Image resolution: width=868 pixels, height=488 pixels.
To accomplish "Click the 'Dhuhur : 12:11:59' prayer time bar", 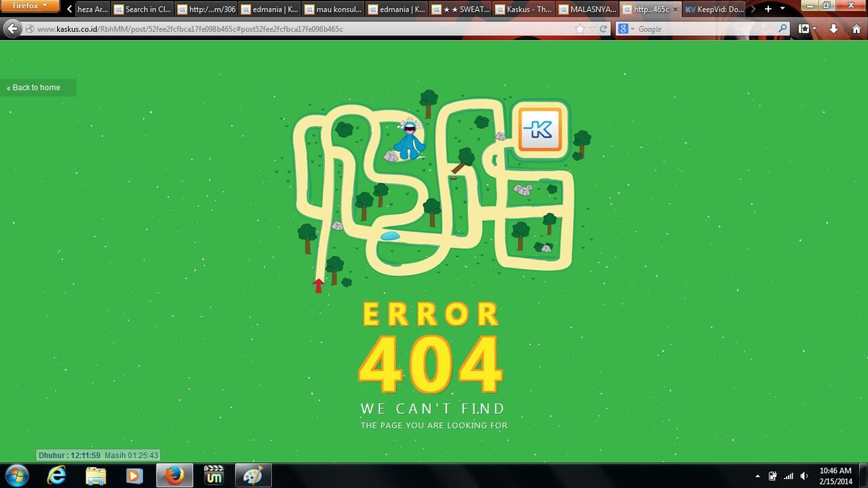I will tap(98, 455).
